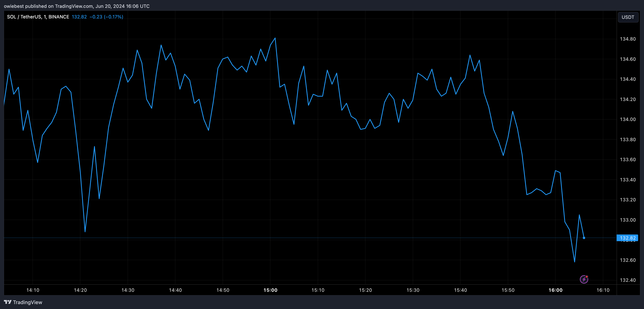Click the TradingView text at bottom left
The width and height of the screenshot is (644, 309).
(x=27, y=302)
